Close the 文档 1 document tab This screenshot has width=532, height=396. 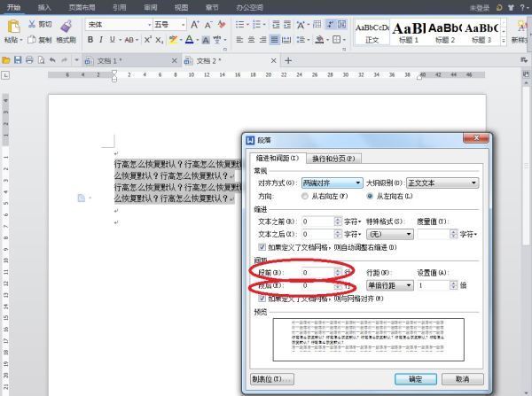tap(174, 61)
